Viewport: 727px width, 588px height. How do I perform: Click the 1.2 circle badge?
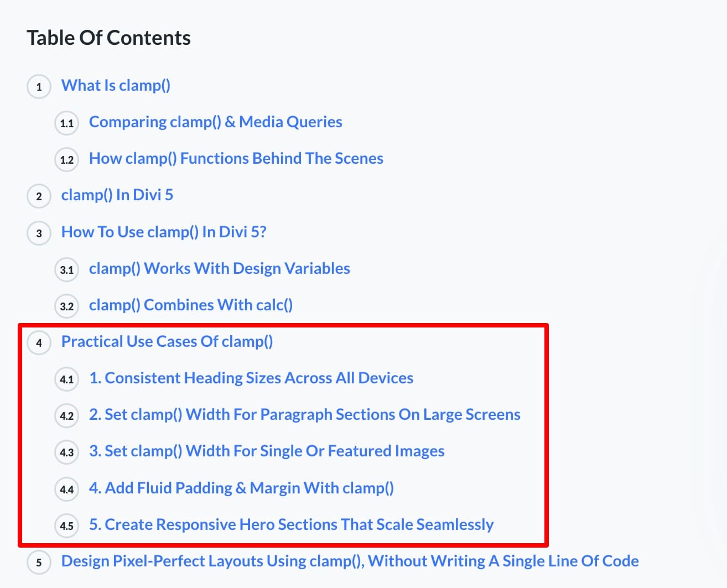tap(66, 160)
